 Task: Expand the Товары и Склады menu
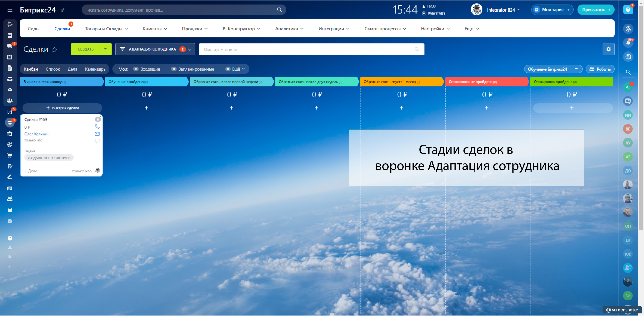(x=106, y=29)
